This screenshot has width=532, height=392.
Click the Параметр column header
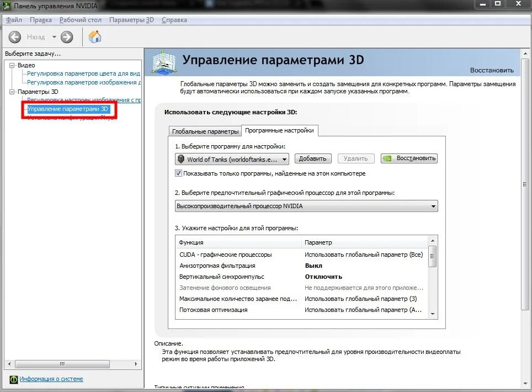[365, 242]
